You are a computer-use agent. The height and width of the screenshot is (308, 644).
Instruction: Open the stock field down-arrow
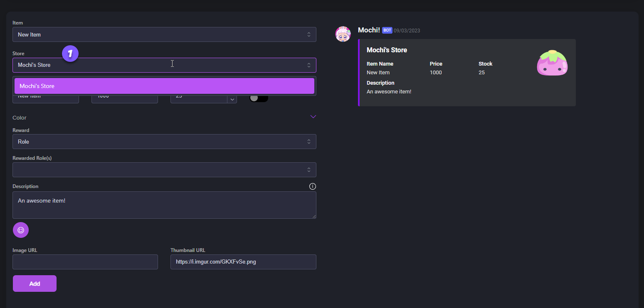point(232,99)
